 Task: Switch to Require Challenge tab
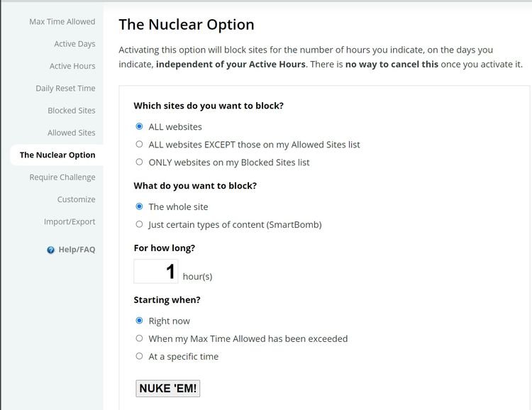point(62,177)
